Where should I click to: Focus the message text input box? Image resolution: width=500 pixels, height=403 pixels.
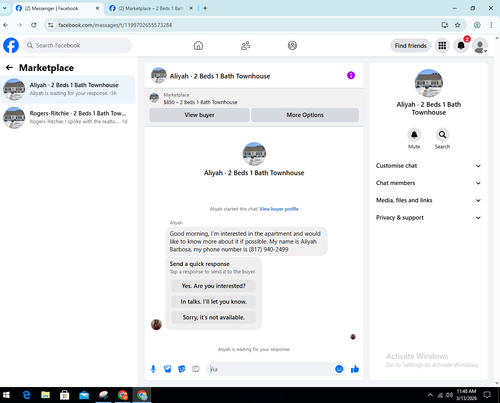pos(271,369)
